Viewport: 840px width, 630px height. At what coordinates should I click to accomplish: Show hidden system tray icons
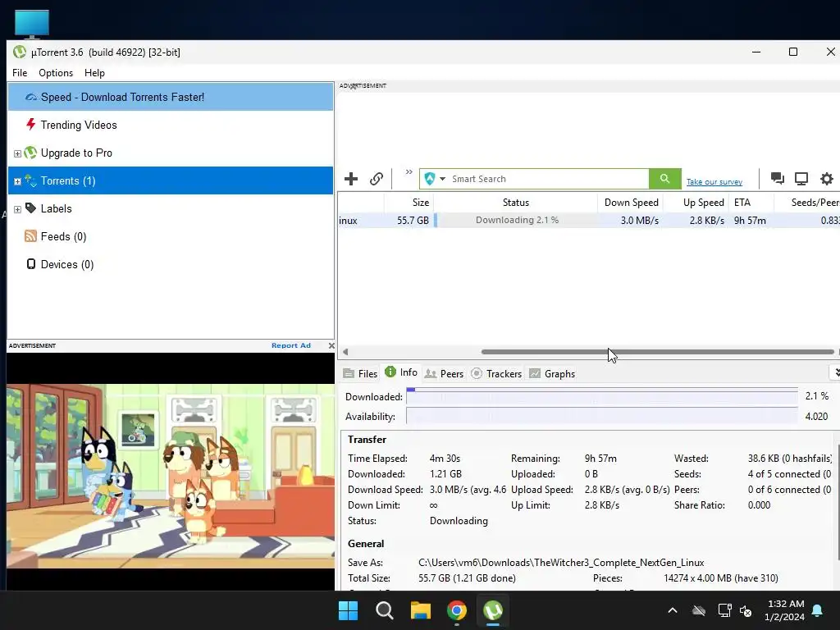pos(673,610)
